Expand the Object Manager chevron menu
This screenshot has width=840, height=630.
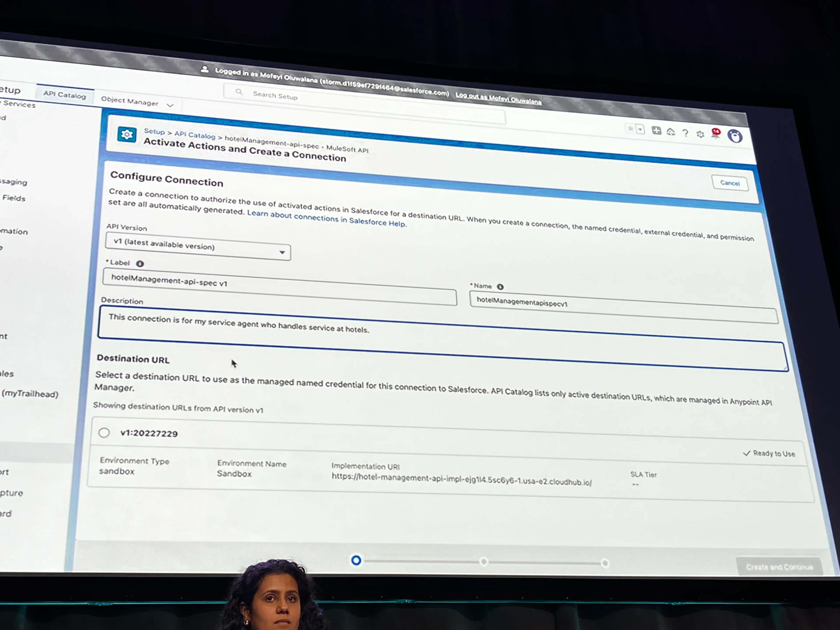(170, 105)
